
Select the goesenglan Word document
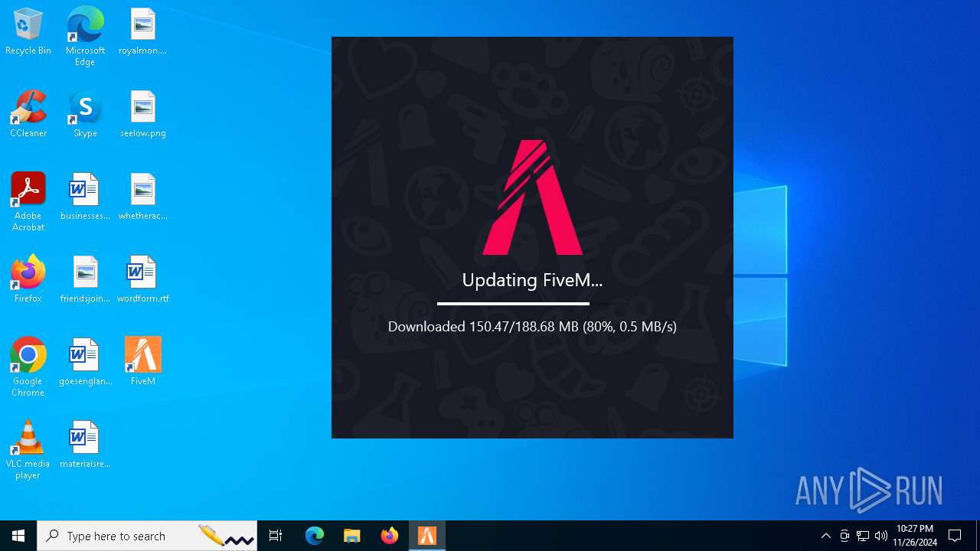85,363
